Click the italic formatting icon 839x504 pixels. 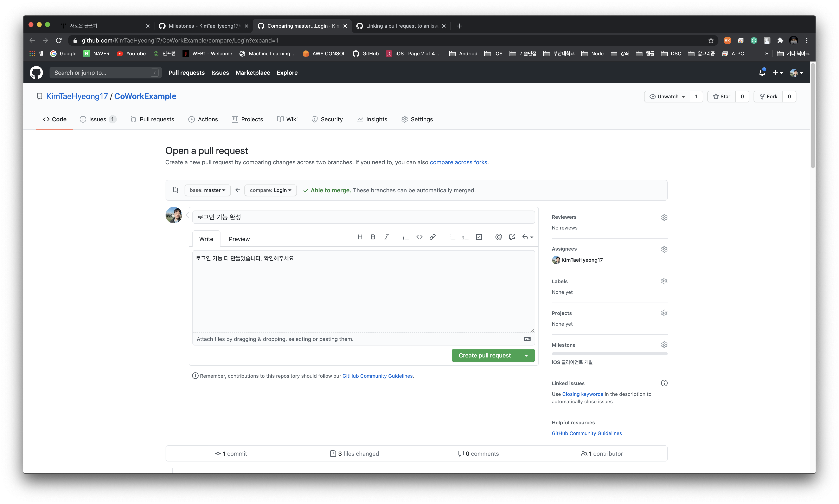click(x=386, y=237)
